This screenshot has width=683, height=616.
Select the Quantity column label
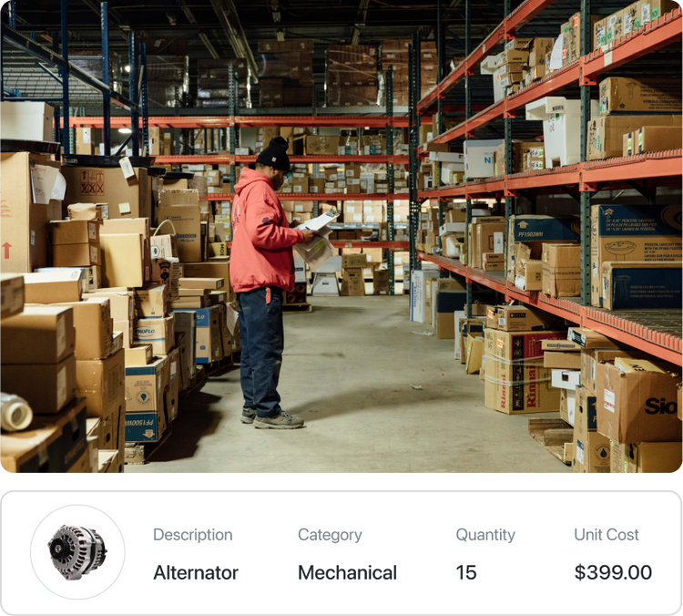pyautogui.click(x=485, y=535)
